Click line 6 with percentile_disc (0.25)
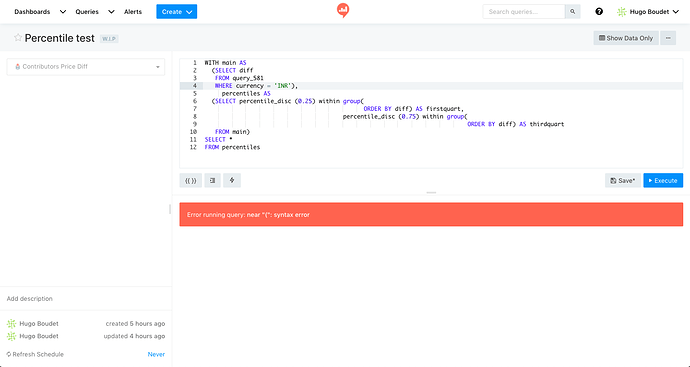Screen dimensions: 690x367 pos(287,101)
